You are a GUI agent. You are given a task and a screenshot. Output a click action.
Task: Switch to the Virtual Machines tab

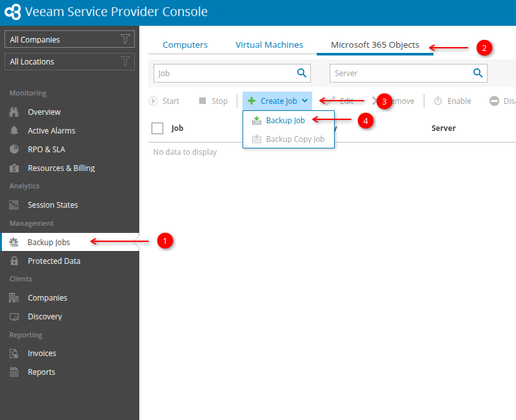(x=269, y=45)
